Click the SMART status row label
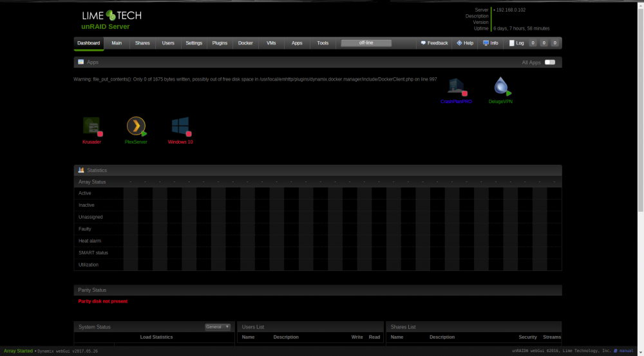This screenshot has width=644, height=356. [93, 253]
